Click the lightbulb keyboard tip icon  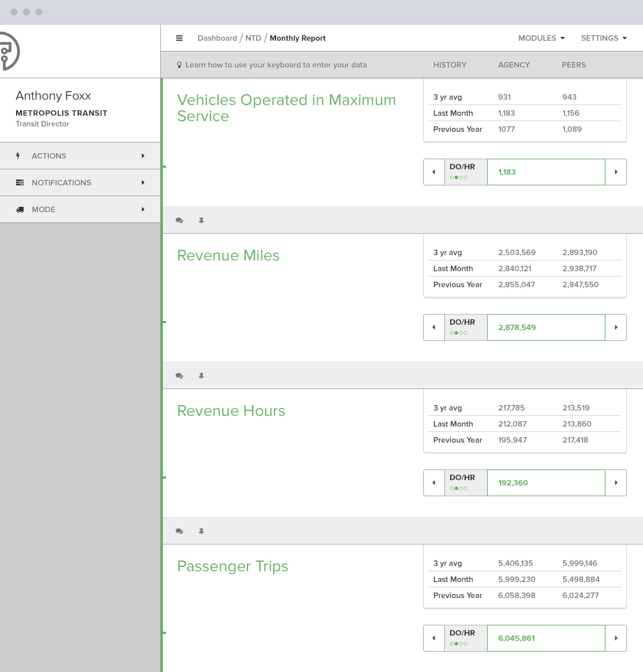pyautogui.click(x=180, y=65)
